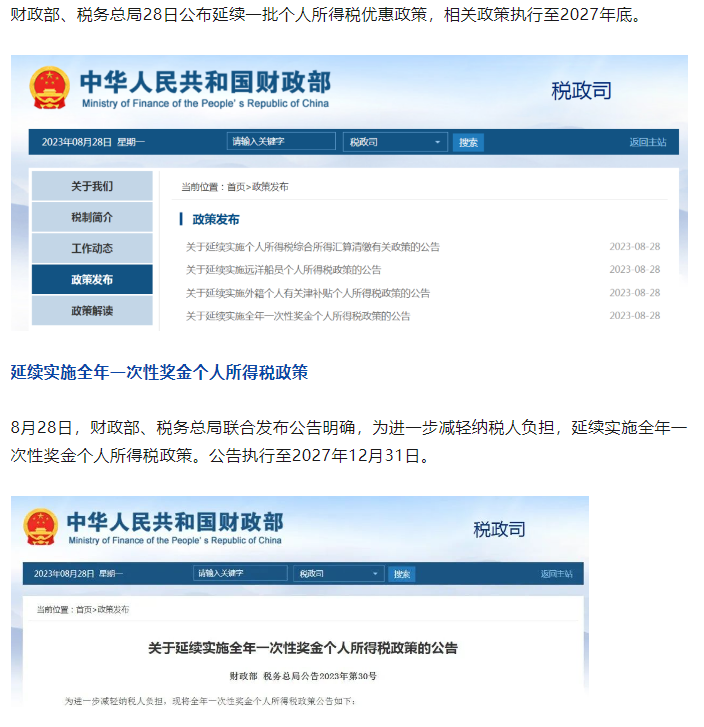The width and height of the screenshot is (704, 727).
Task: Click 请输入关键字 search field in top banner
Action: coord(281,141)
